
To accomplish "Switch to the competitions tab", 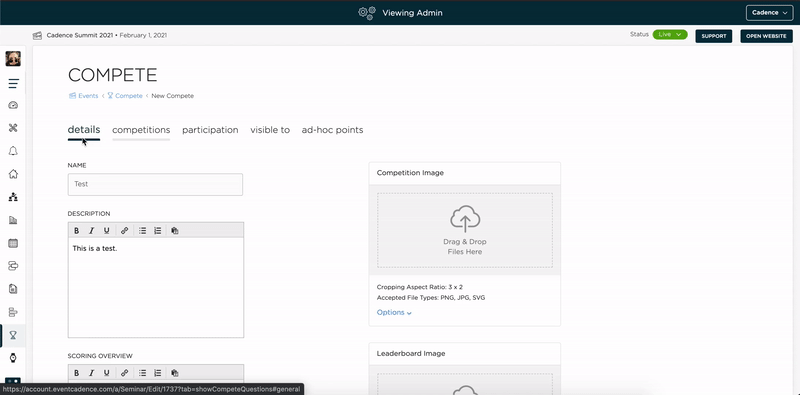I will tap(141, 130).
